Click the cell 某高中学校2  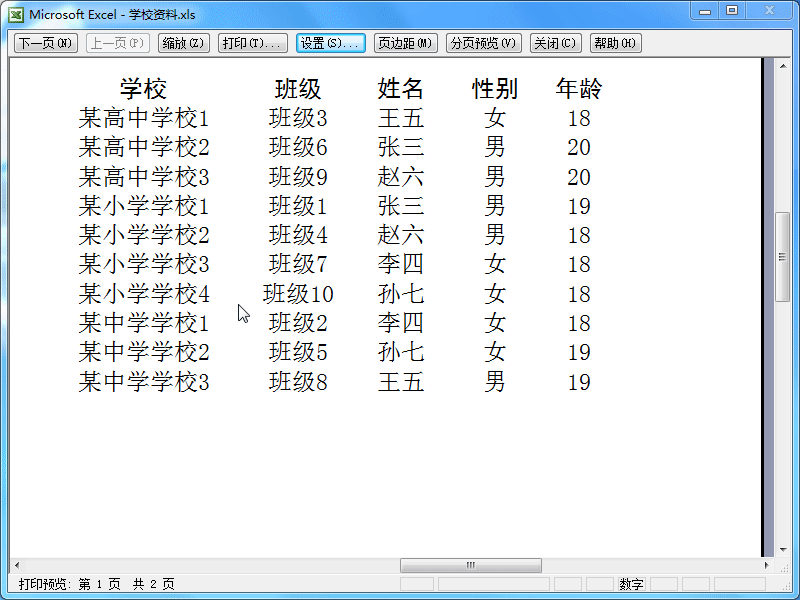144,147
